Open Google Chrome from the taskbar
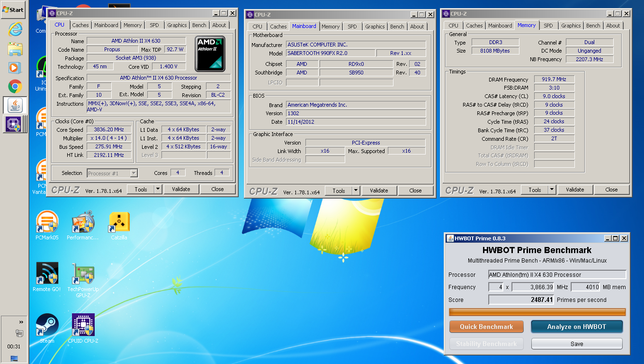The width and height of the screenshot is (644, 364). 15,86
